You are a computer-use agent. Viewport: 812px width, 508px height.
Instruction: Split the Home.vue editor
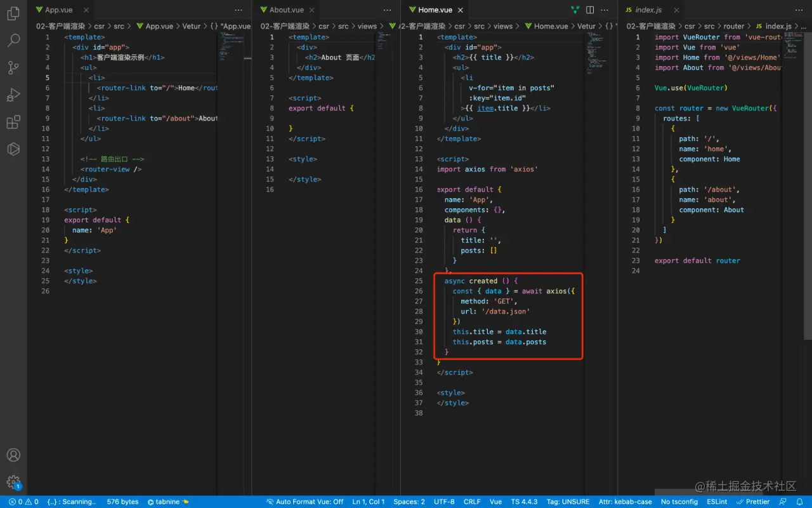click(590, 10)
